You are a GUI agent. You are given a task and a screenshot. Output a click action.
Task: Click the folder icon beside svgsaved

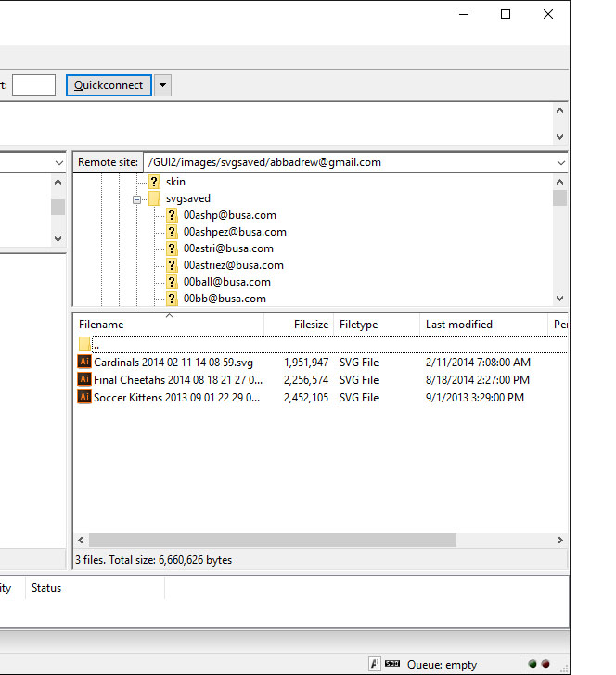[154, 198]
